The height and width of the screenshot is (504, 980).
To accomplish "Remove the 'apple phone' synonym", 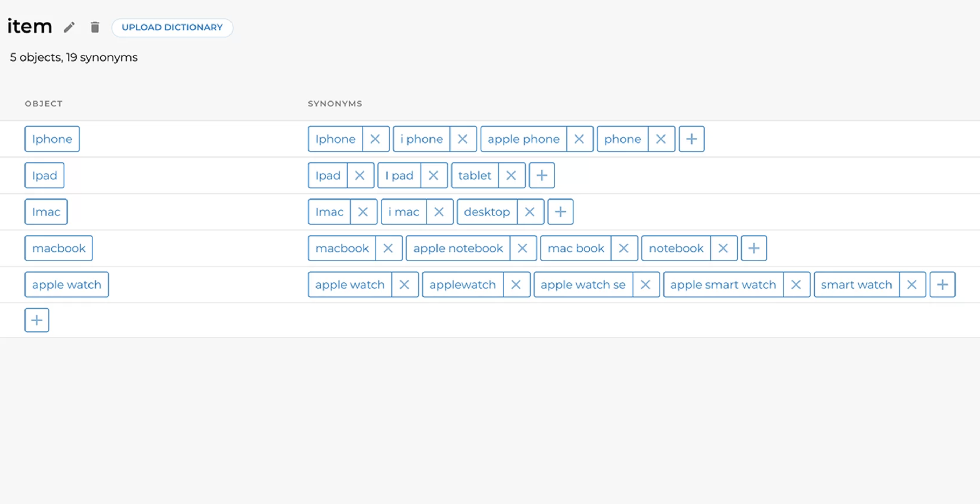I will (x=579, y=139).
